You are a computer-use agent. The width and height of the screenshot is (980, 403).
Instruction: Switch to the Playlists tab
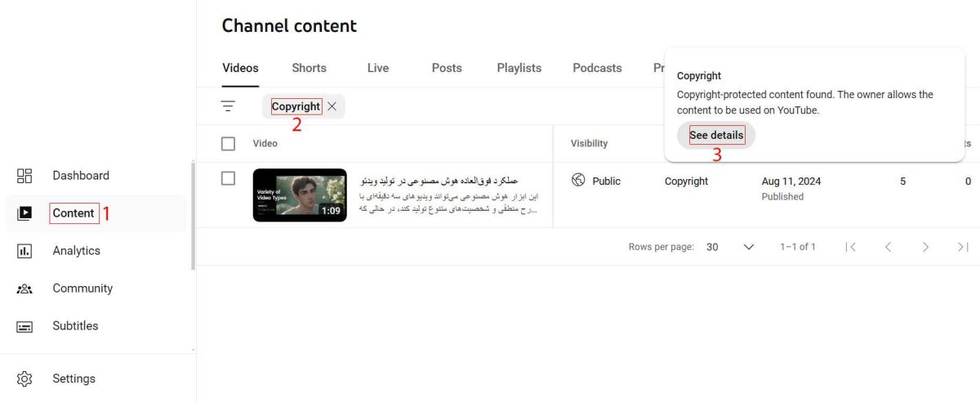(x=519, y=68)
